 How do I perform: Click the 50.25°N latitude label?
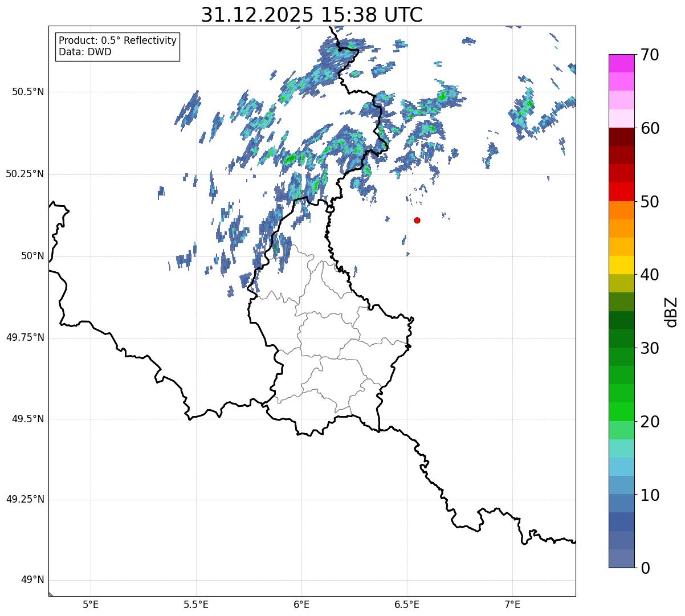coord(25,174)
